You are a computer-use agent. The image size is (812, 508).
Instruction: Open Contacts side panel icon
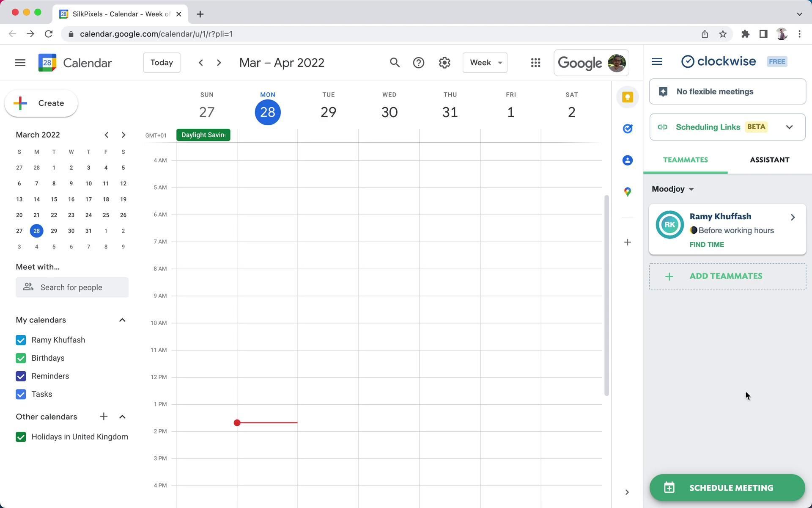pos(628,160)
